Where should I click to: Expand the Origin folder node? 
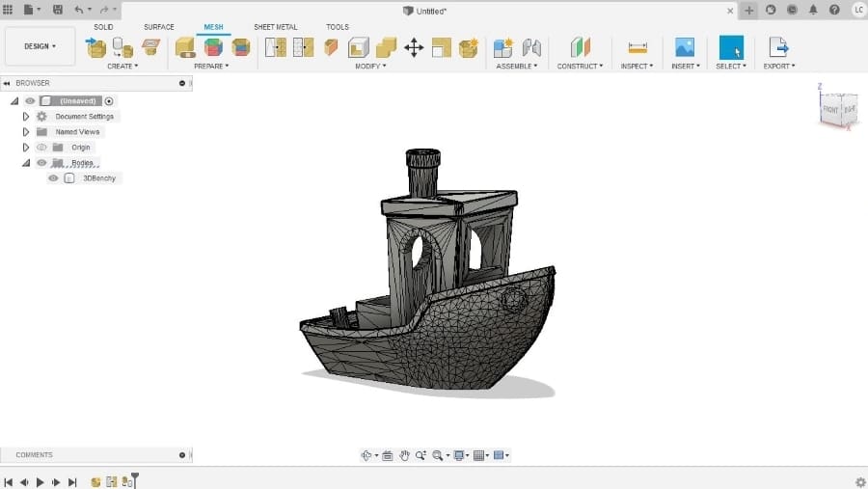[x=25, y=148]
